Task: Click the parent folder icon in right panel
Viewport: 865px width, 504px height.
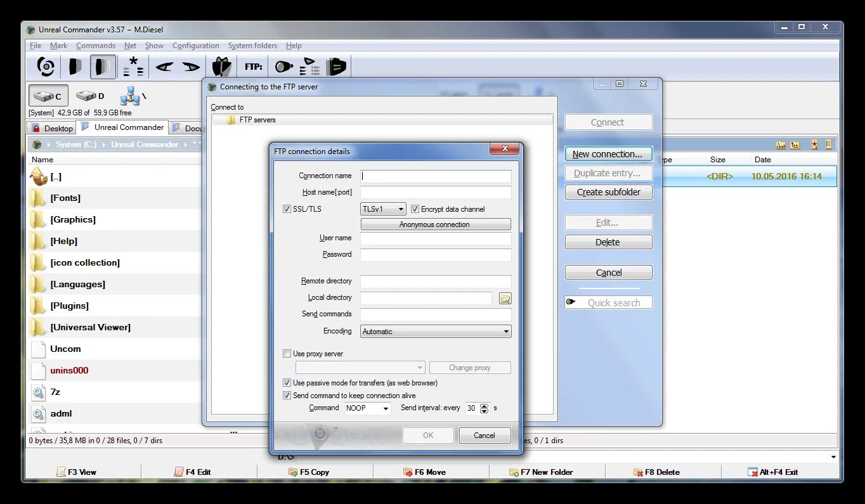Action: [795, 145]
